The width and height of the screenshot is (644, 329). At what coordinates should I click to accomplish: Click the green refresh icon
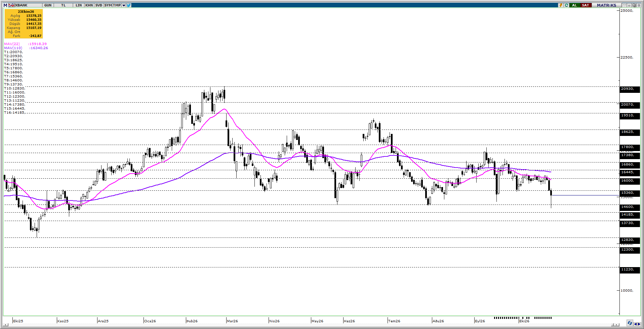pos(566,5)
